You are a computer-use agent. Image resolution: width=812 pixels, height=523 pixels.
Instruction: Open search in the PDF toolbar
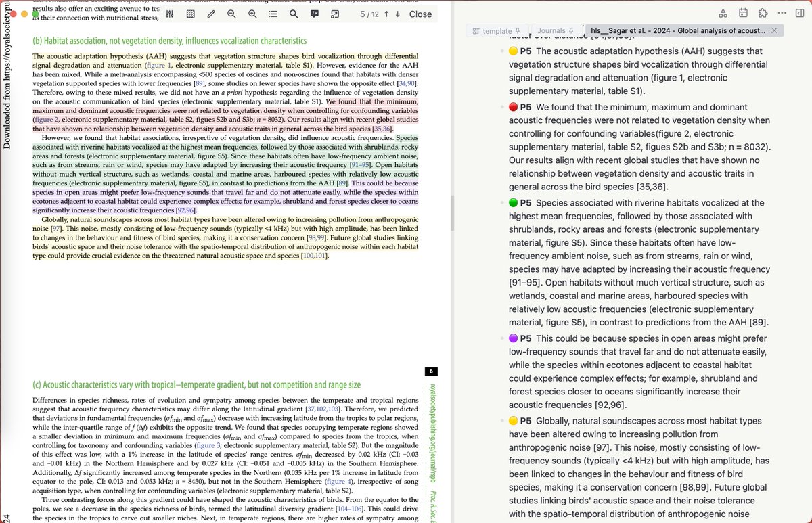[294, 14]
